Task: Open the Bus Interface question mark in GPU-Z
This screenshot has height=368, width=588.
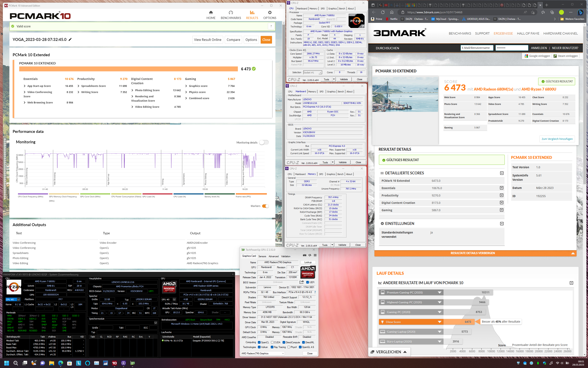Action: coord(315,292)
